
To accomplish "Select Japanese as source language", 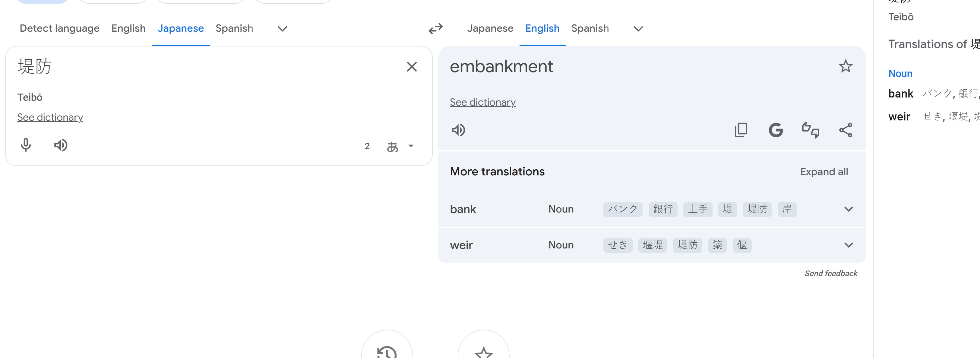I will tap(181, 29).
